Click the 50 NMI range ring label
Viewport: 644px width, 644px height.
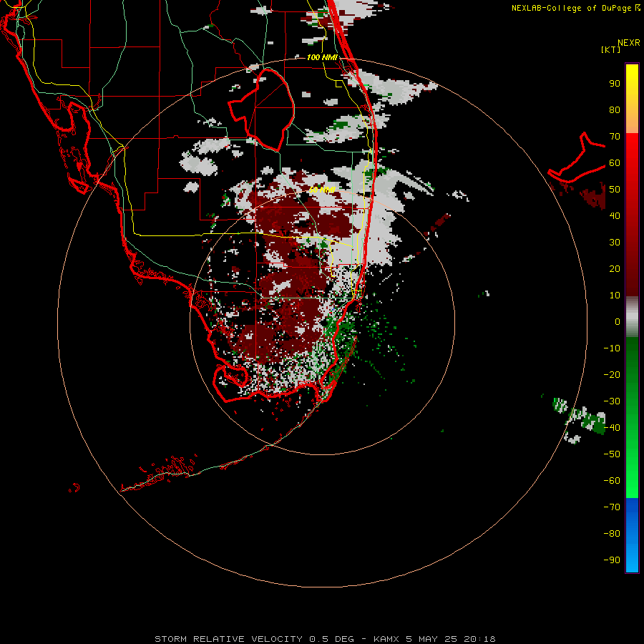(322, 190)
